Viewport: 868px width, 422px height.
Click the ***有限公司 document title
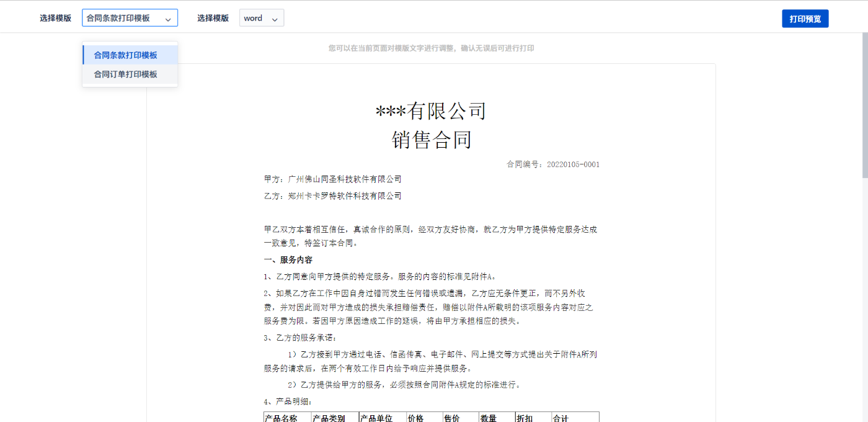[431, 111]
